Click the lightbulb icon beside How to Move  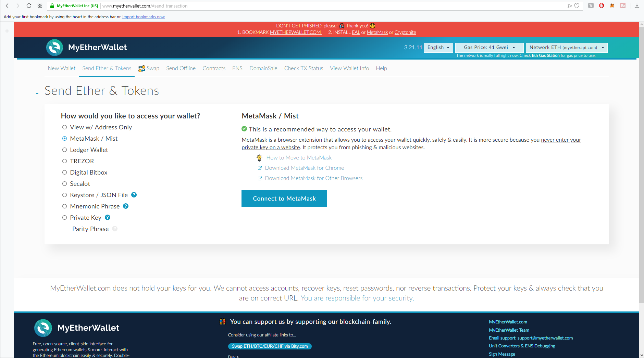259,158
